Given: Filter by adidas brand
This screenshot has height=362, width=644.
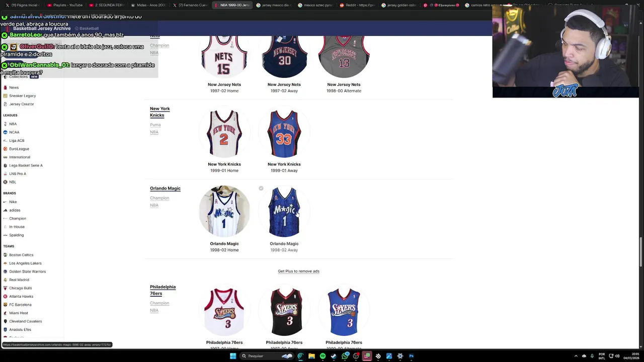Looking at the screenshot, I should 12,210.
